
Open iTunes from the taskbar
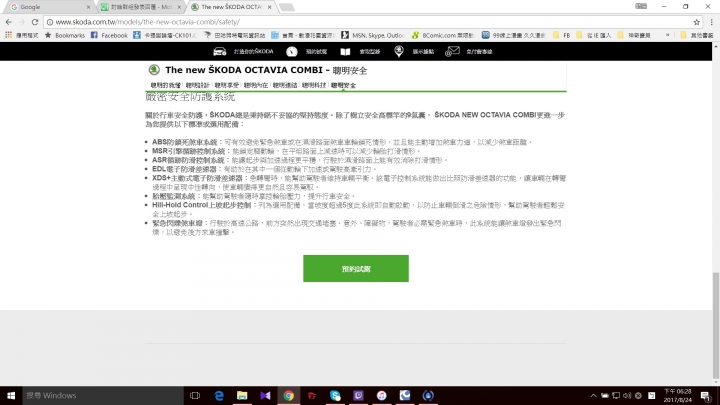coord(382,395)
